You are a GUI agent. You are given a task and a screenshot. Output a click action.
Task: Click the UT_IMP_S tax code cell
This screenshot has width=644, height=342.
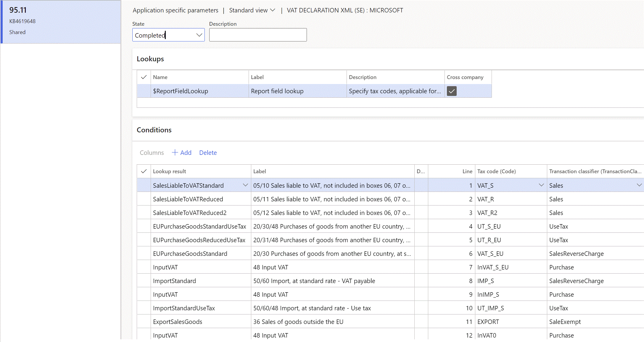[x=511, y=308]
